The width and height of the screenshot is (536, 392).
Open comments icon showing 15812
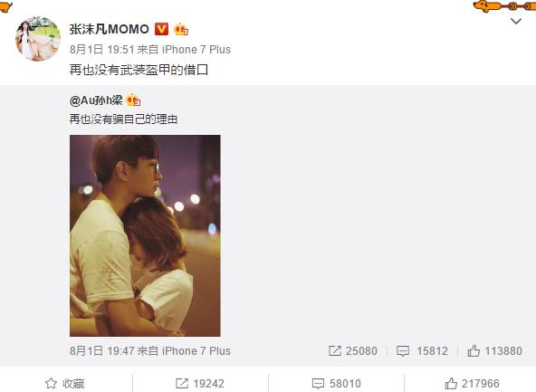422,351
